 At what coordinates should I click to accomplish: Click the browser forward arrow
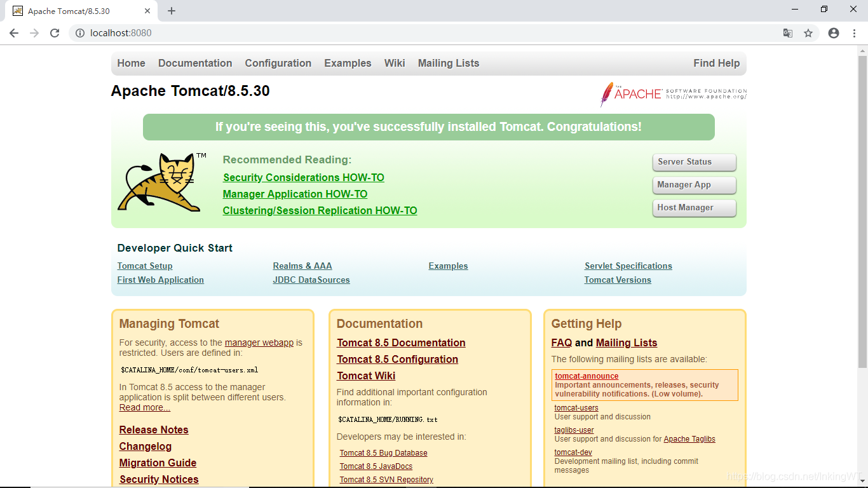tap(34, 33)
